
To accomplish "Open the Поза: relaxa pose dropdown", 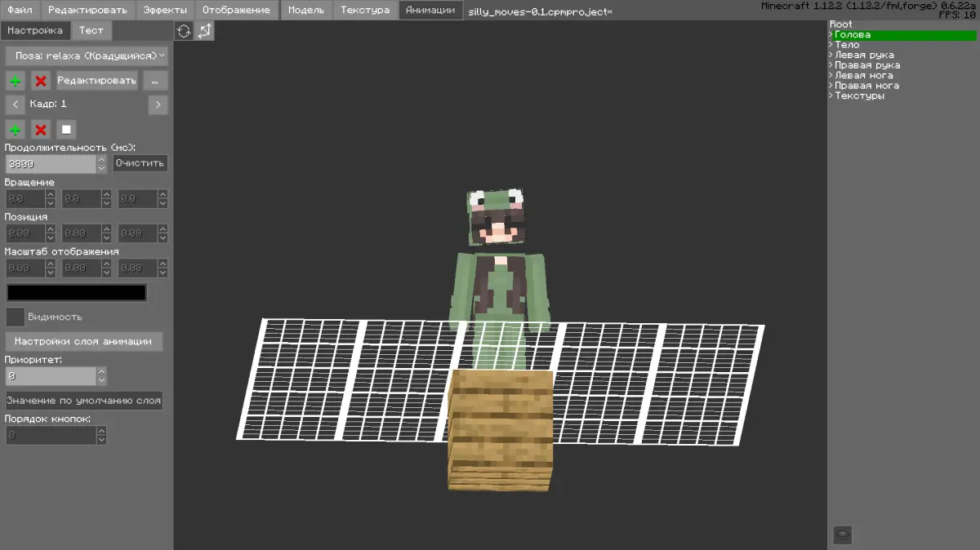I will [x=87, y=55].
